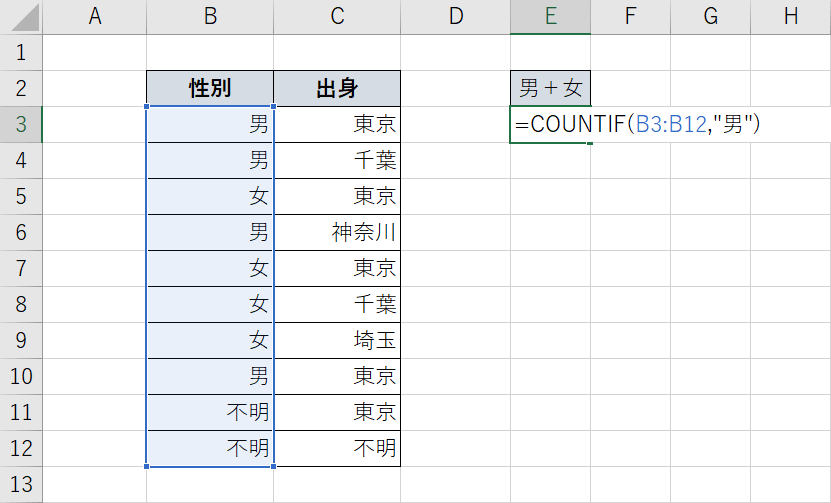Viewport: 831px width, 503px height.
Task: Select row 13 header
Action: tap(21, 484)
